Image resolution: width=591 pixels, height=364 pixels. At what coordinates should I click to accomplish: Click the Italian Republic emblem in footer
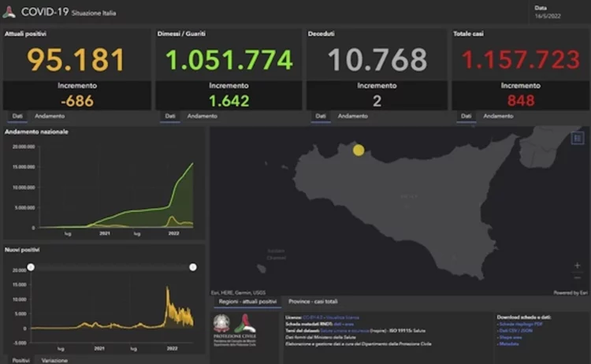tap(223, 325)
